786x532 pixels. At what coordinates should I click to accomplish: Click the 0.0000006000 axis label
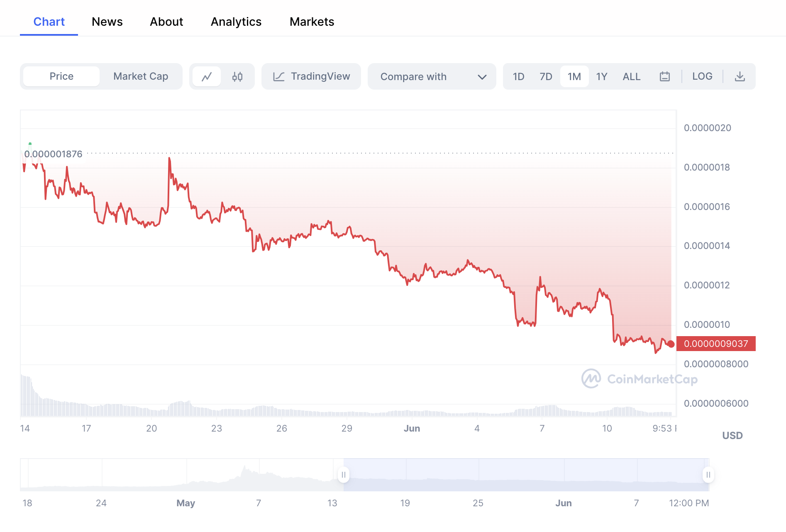[716, 403]
